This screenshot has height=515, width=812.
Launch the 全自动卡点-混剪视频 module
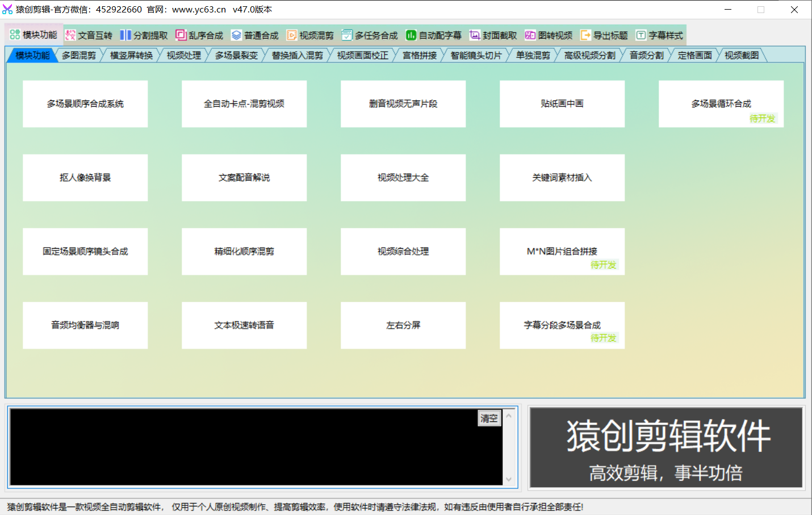point(244,104)
